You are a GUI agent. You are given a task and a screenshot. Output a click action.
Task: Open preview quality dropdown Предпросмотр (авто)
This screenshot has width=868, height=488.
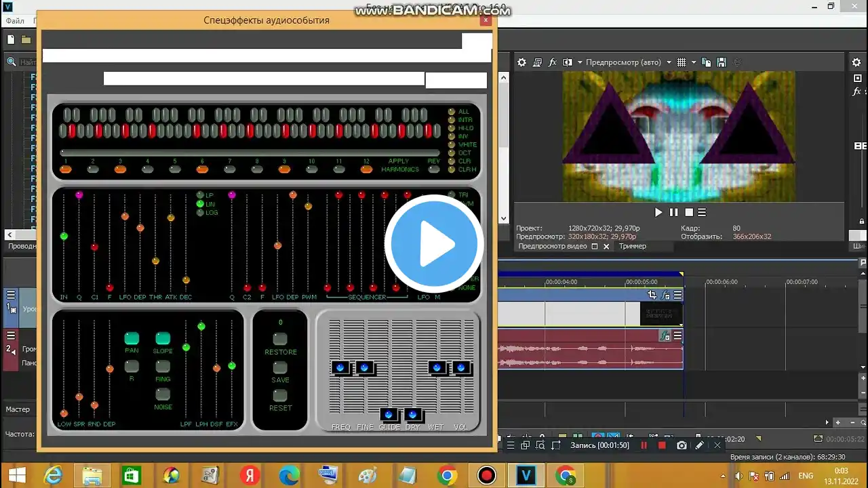pos(623,62)
